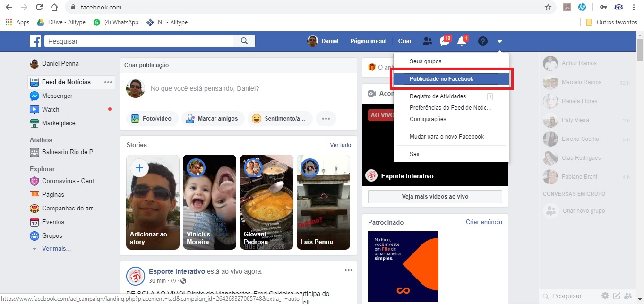
Task: Open Configurações menu entry
Action: [451, 119]
